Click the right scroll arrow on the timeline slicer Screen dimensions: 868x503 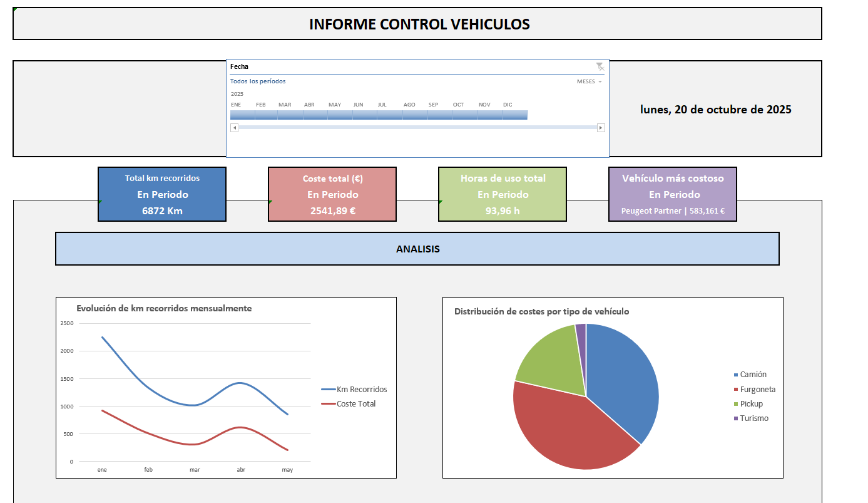600,127
